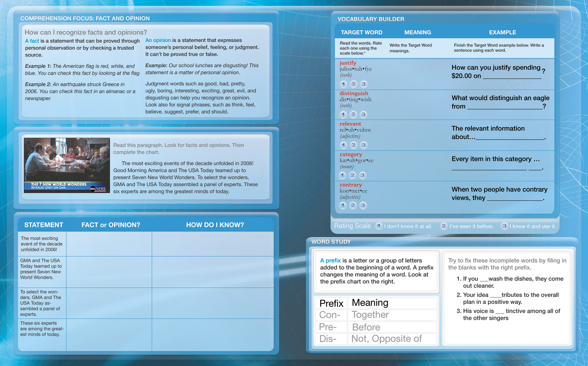Set rating 2 for contrary
The width and height of the screenshot is (588, 366).
click(353, 206)
